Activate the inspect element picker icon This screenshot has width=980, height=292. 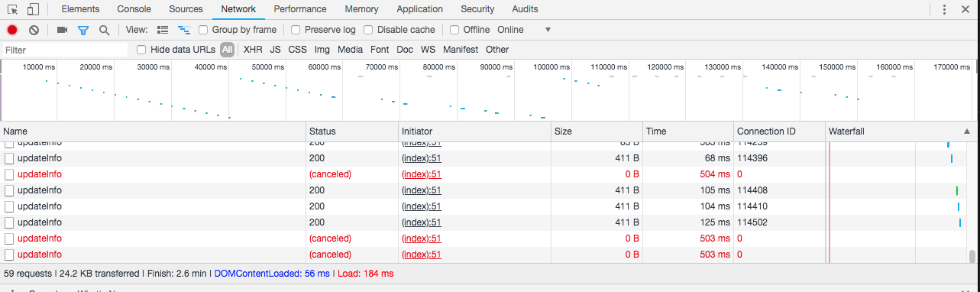[13, 9]
